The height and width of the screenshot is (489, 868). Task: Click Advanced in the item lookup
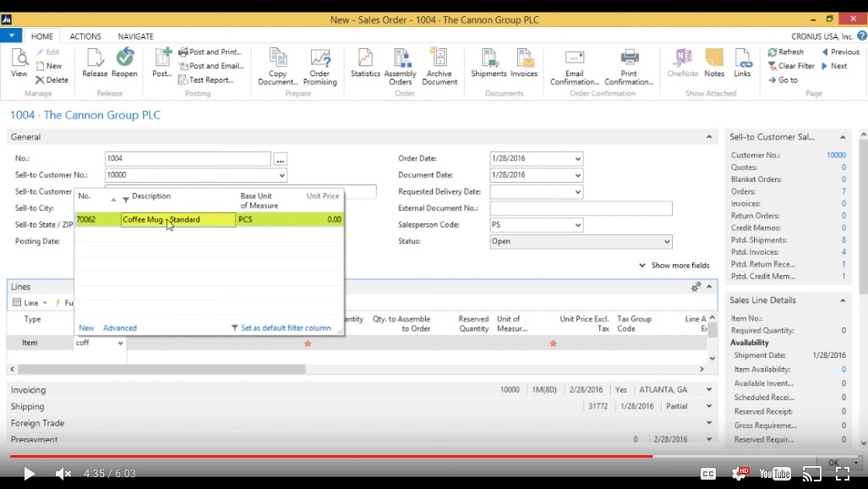(x=119, y=327)
